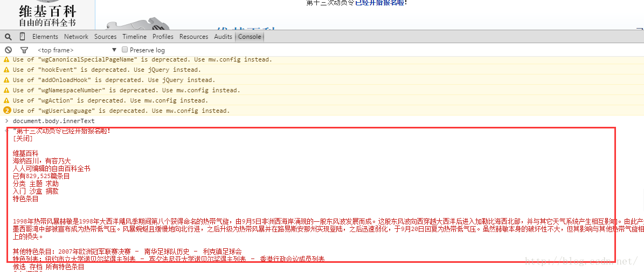
Task: Select the Console tab
Action: (250, 37)
